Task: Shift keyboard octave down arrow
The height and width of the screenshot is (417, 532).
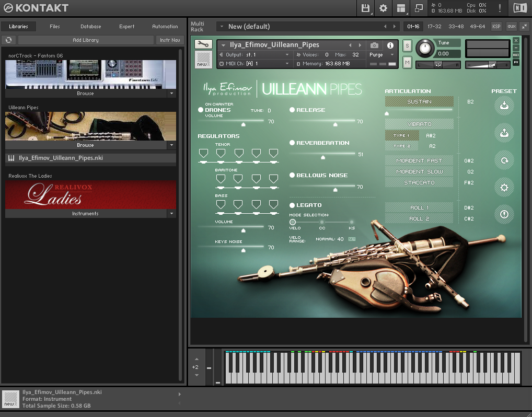Action: tap(197, 375)
